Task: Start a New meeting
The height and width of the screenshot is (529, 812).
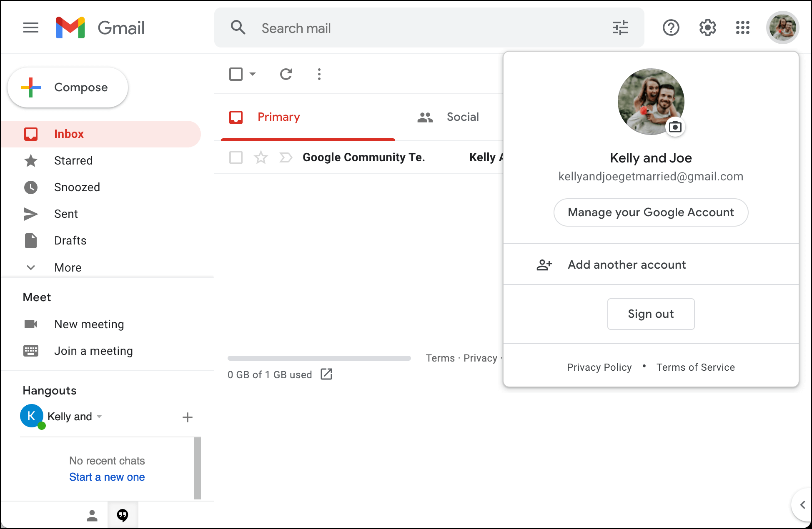Action: coord(89,324)
